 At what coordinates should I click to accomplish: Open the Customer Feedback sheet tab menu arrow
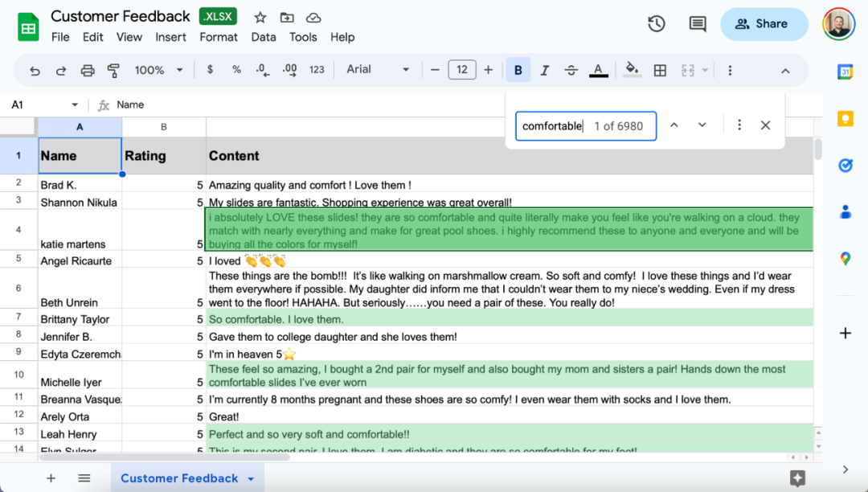251,478
